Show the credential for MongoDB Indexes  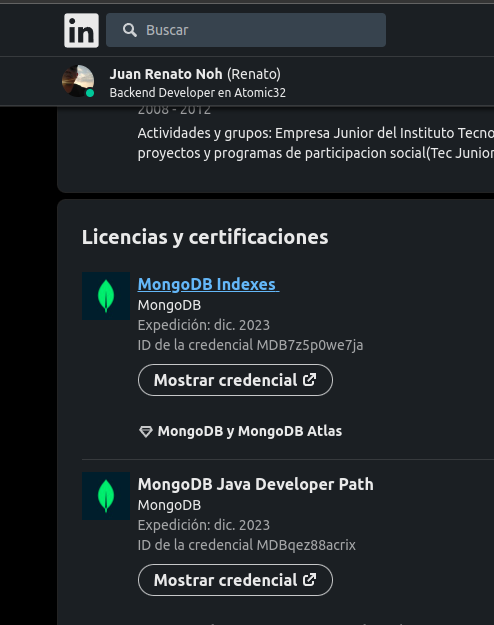click(235, 380)
